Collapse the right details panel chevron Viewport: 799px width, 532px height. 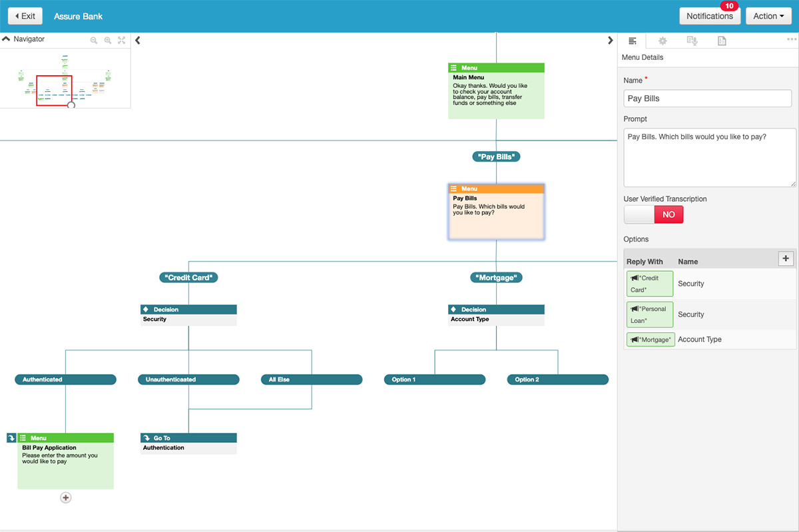[610, 41]
